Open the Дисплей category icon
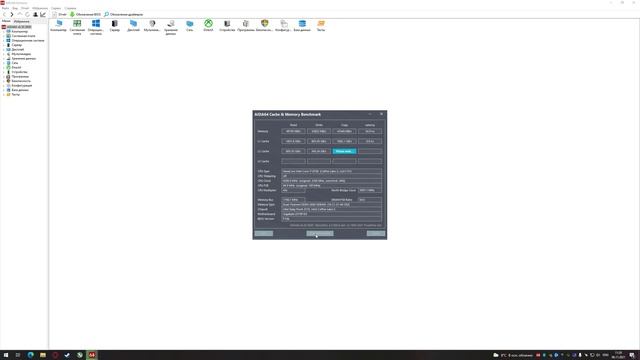Screen dimensions: 640x360 [133, 25]
